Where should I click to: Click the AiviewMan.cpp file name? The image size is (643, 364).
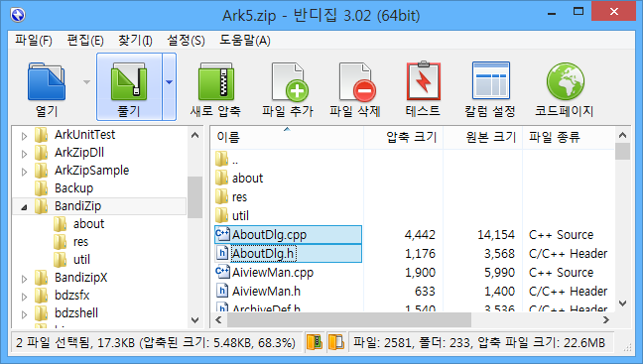[x=273, y=272]
